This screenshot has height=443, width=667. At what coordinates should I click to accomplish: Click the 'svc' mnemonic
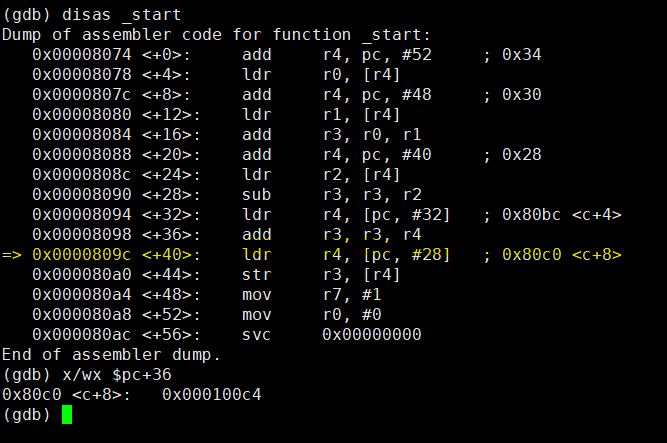(x=257, y=335)
